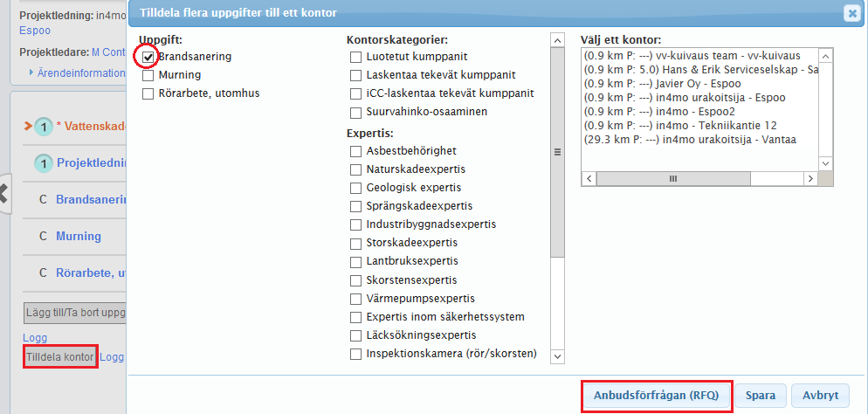This screenshot has height=414, width=868.
Task: Check the Murning task checkbox
Action: pos(148,75)
